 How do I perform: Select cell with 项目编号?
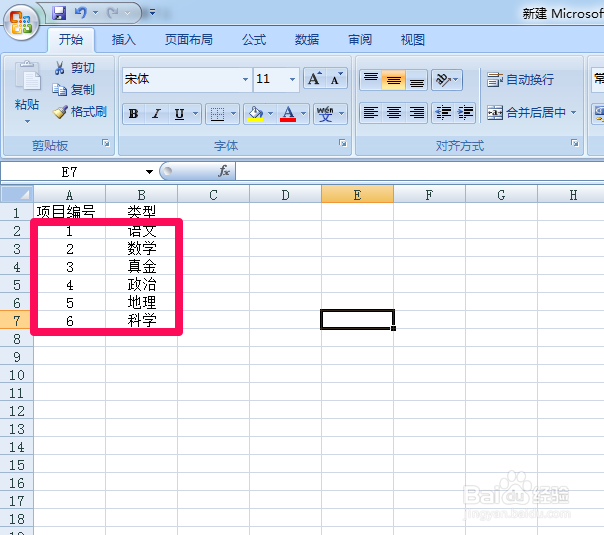click(69, 212)
